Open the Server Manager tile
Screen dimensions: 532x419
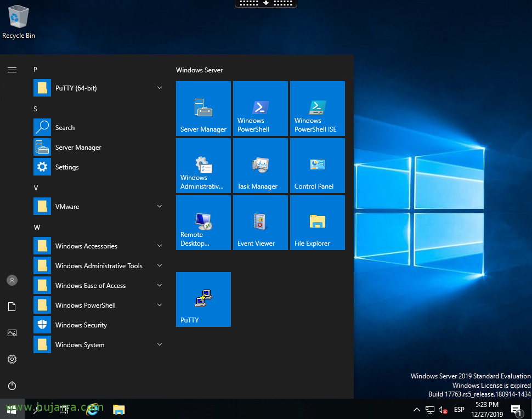[203, 109]
